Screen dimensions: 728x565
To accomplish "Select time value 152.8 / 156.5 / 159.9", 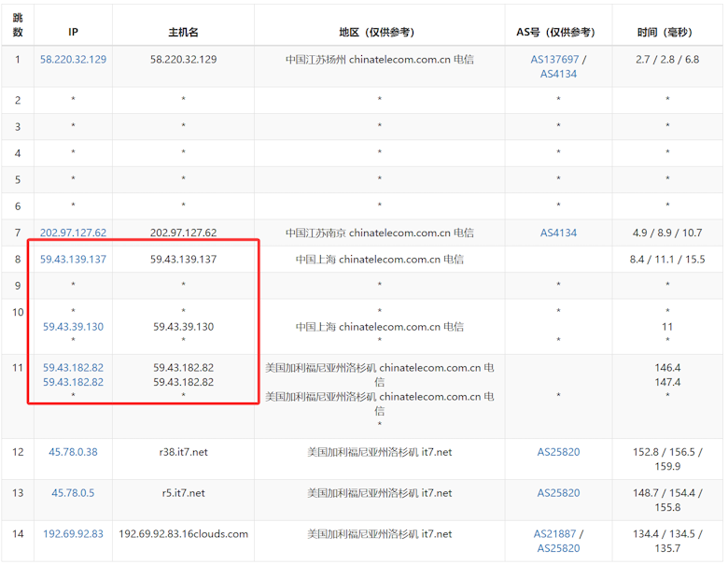I will point(667,459).
